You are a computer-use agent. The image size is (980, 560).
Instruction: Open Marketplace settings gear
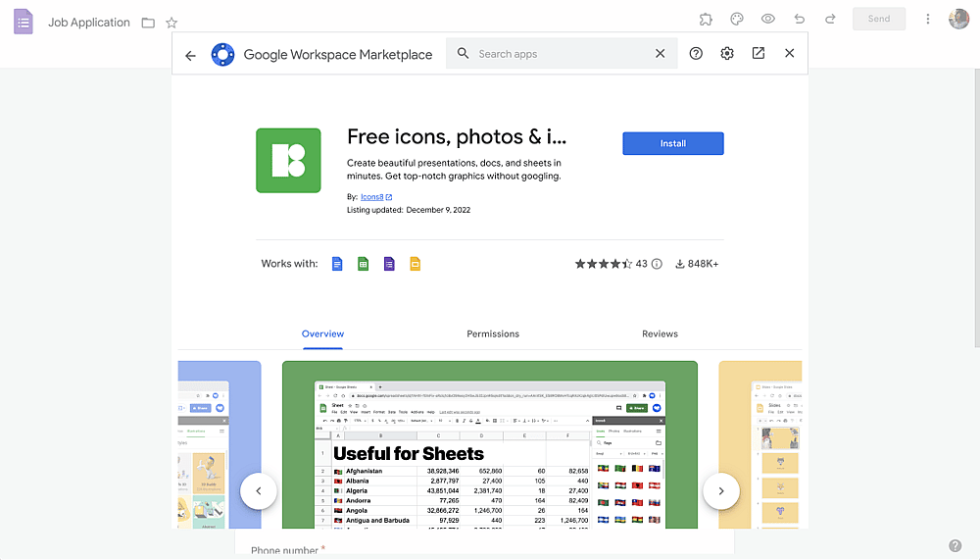(x=727, y=53)
